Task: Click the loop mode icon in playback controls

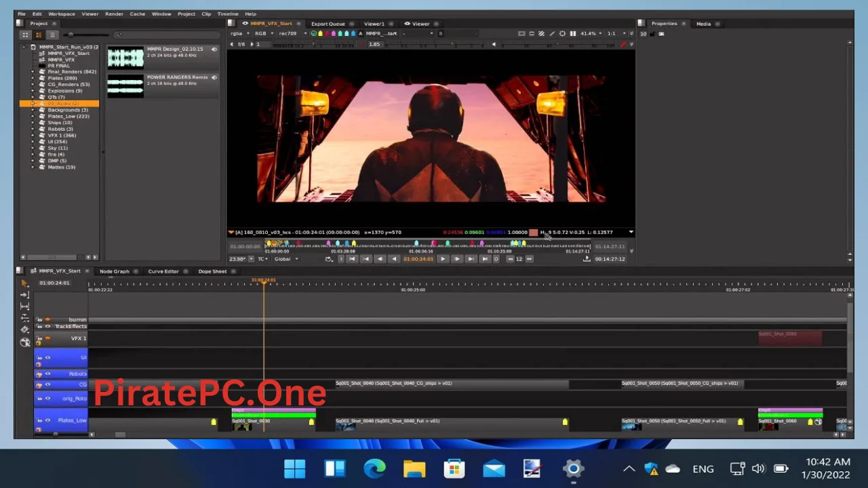Action: pyautogui.click(x=328, y=259)
